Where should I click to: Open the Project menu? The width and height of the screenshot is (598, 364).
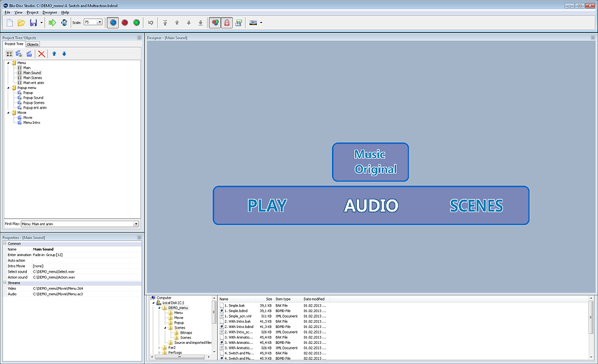32,13
